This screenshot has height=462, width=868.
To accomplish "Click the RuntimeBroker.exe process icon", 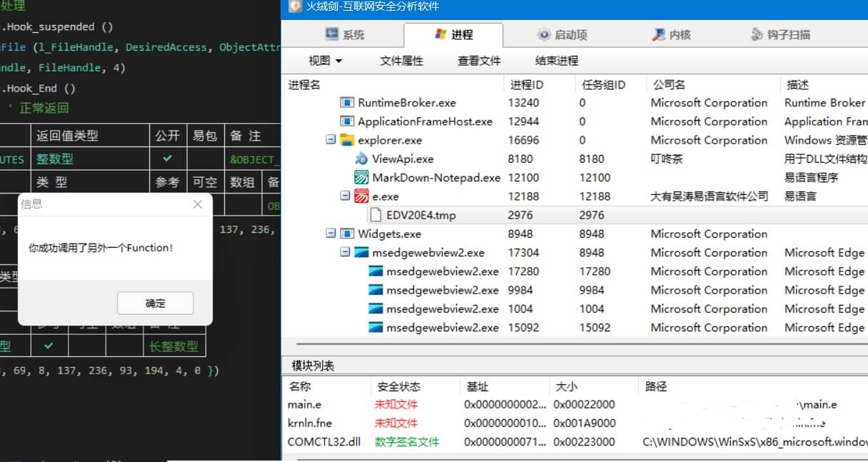I will click(x=346, y=102).
